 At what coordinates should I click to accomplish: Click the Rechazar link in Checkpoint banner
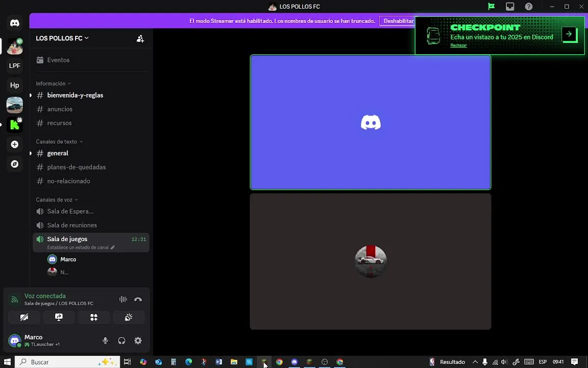click(x=459, y=45)
